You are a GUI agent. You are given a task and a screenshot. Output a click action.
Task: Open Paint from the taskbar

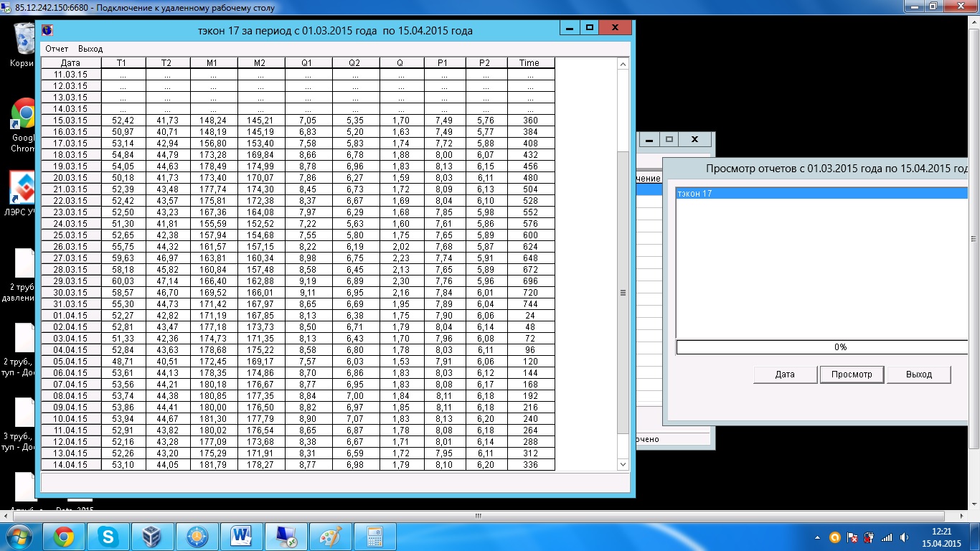[331, 537]
